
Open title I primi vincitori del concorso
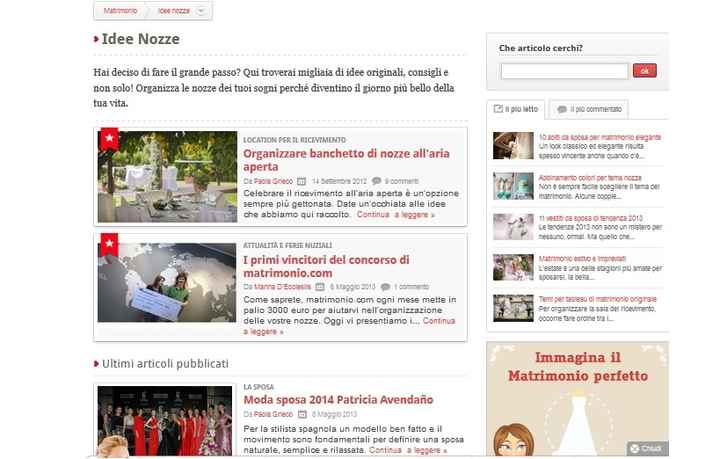tap(326, 266)
